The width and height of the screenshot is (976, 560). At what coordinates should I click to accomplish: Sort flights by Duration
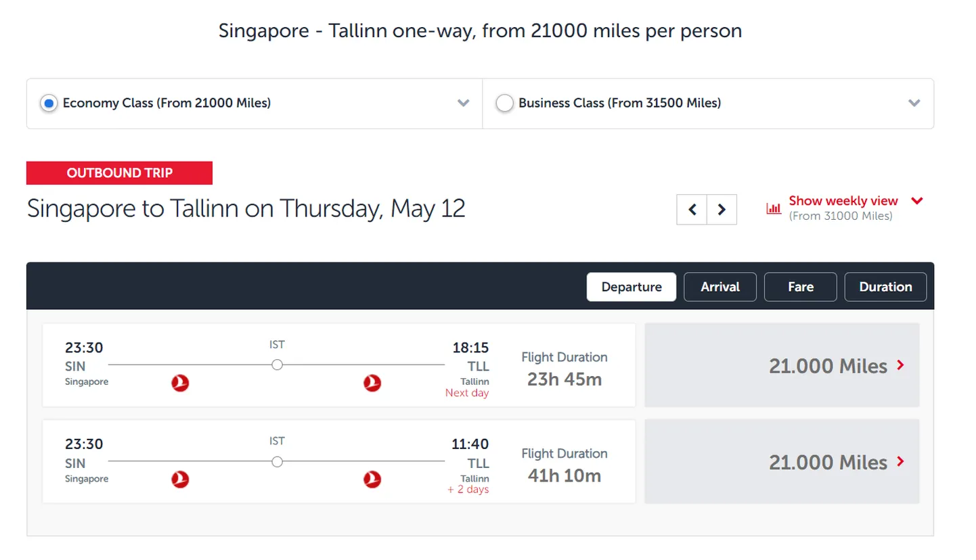coord(885,287)
